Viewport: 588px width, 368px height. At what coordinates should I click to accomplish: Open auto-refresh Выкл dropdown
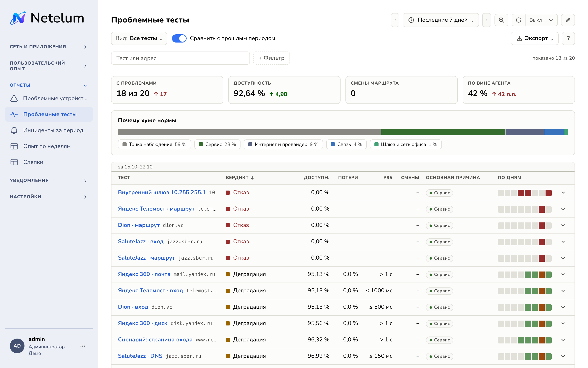point(541,20)
